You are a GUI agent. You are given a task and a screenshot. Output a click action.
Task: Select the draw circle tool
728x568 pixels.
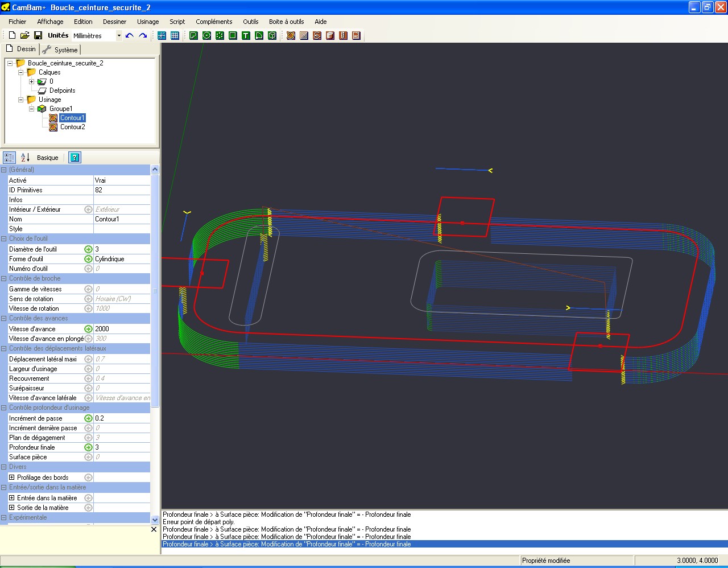(x=206, y=35)
